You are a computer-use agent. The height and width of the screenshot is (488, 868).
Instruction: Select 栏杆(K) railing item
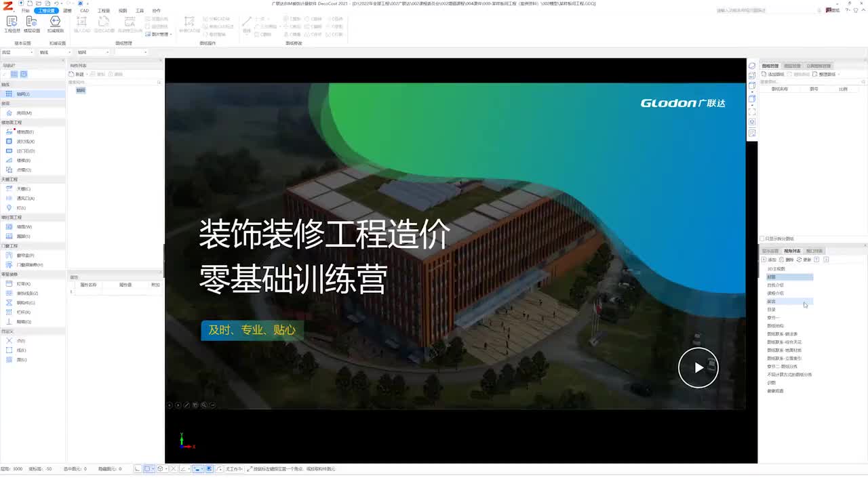pyautogui.click(x=33, y=312)
